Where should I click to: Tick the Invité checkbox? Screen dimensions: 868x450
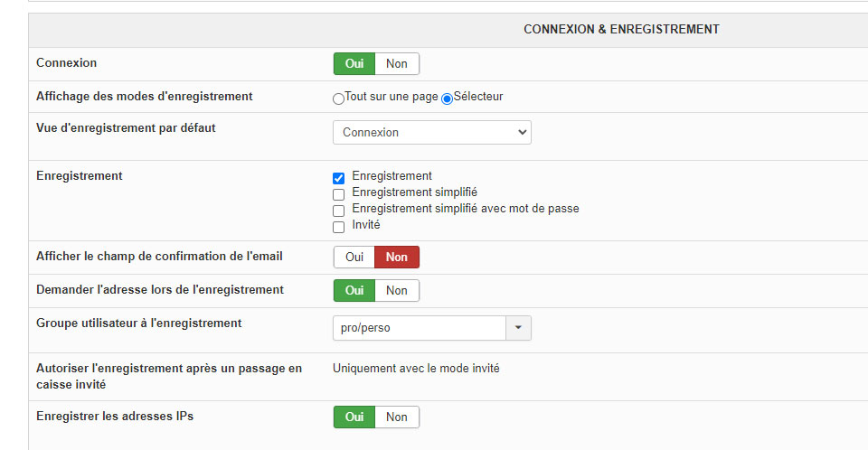click(339, 227)
